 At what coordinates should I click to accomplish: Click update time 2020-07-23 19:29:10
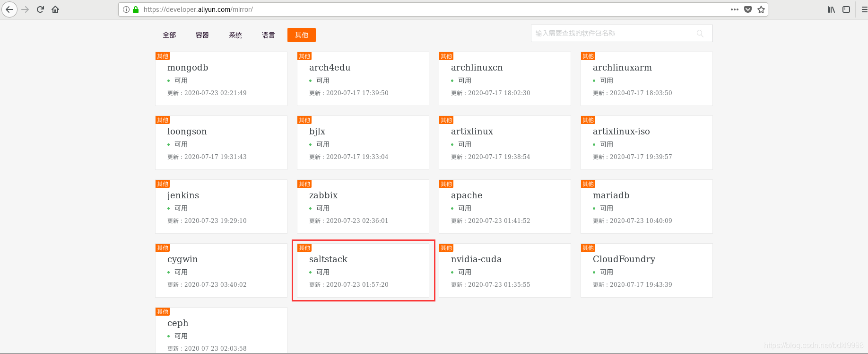point(216,221)
